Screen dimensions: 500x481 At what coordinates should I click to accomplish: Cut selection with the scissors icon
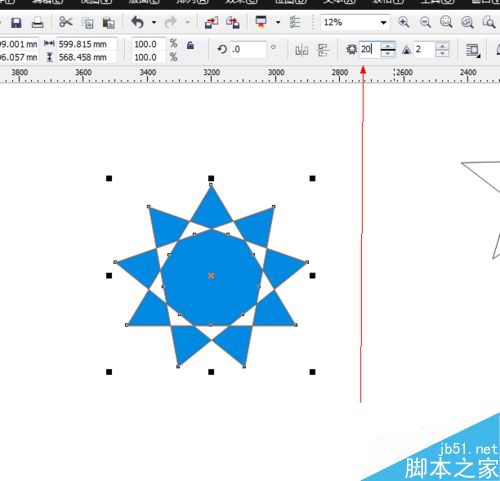(x=66, y=22)
